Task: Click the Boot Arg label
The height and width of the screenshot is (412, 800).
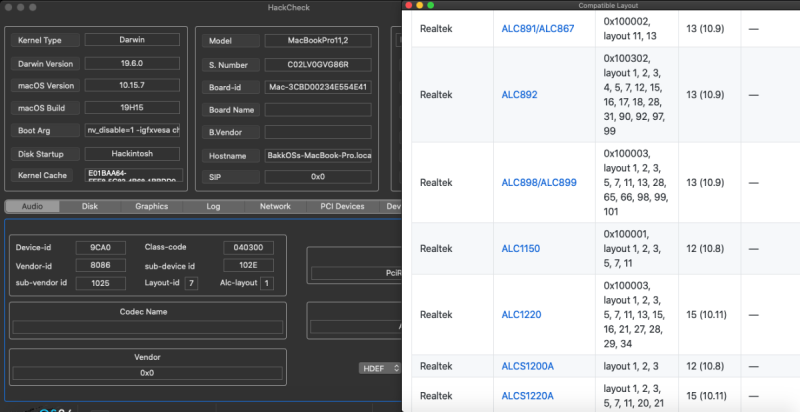Action: pos(45,130)
